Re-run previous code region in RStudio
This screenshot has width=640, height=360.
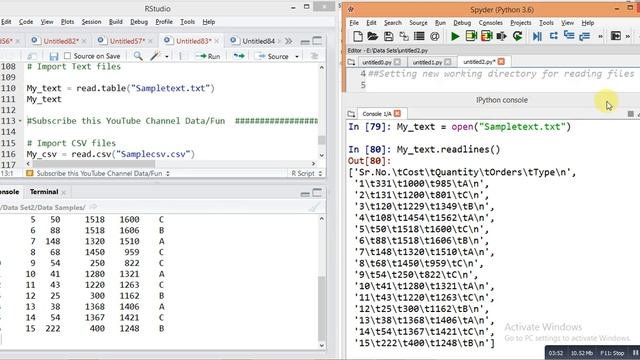click(239, 56)
